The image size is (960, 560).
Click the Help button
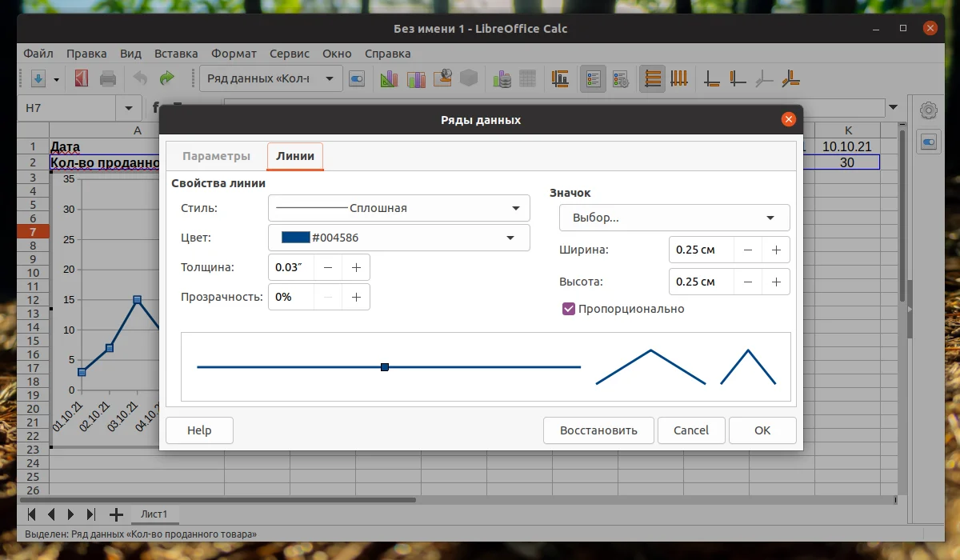click(198, 430)
